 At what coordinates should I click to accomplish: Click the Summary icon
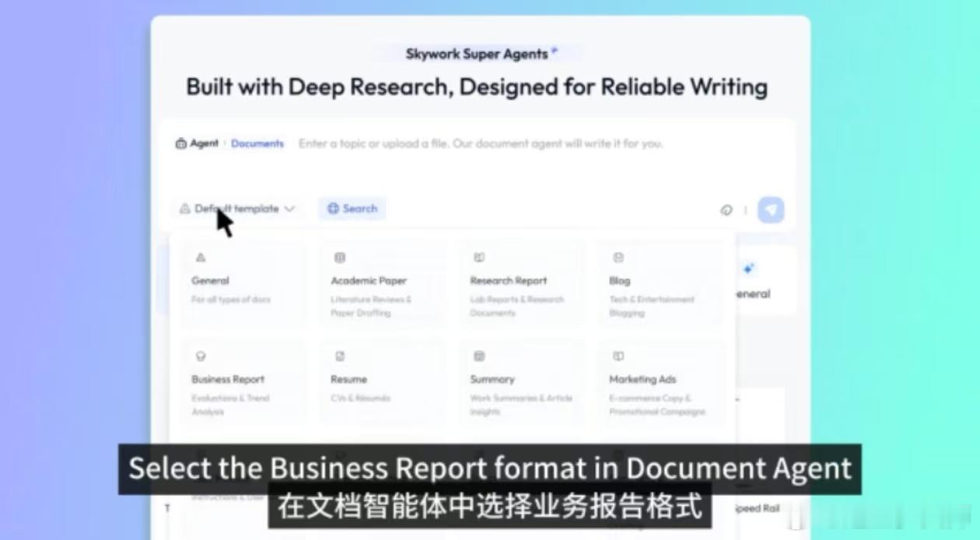[479, 356]
